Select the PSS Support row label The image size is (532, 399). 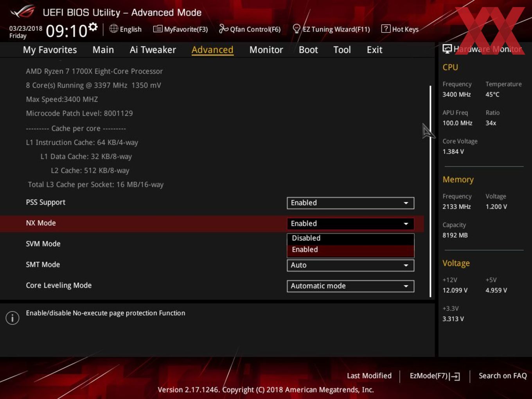[x=45, y=202]
